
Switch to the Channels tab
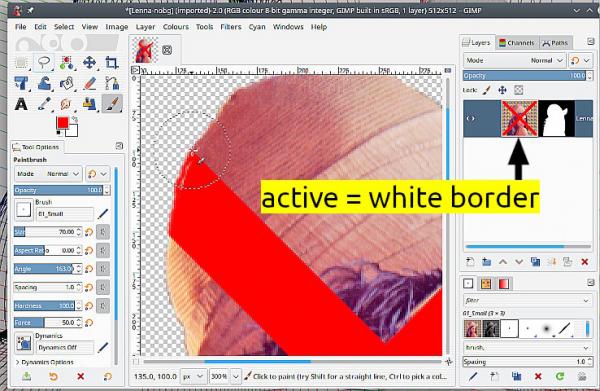click(517, 43)
